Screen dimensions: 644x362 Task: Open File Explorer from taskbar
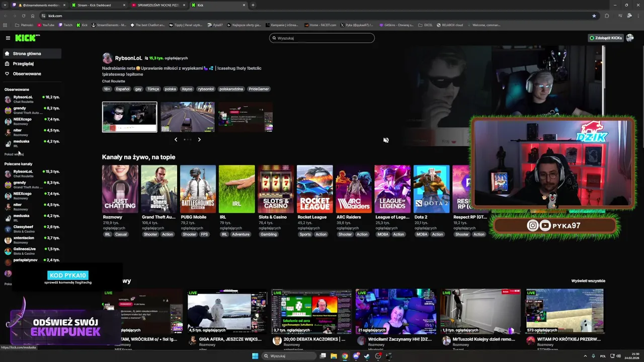pos(334,356)
